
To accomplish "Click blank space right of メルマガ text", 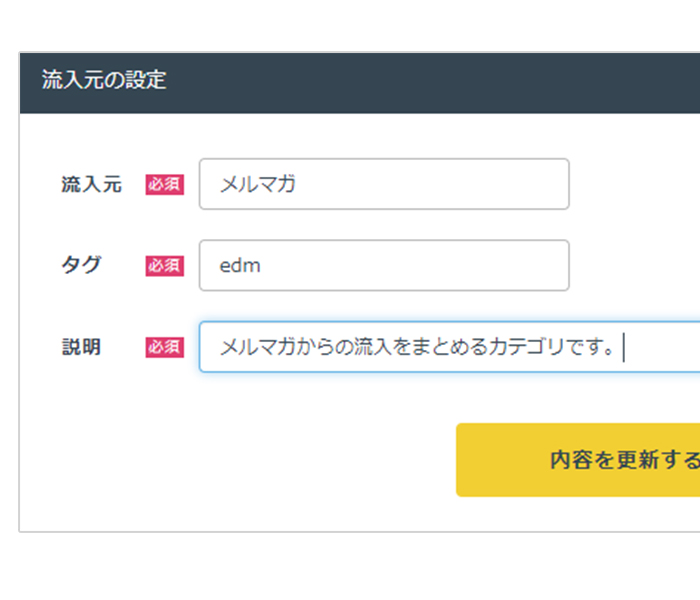I will (x=431, y=184).
